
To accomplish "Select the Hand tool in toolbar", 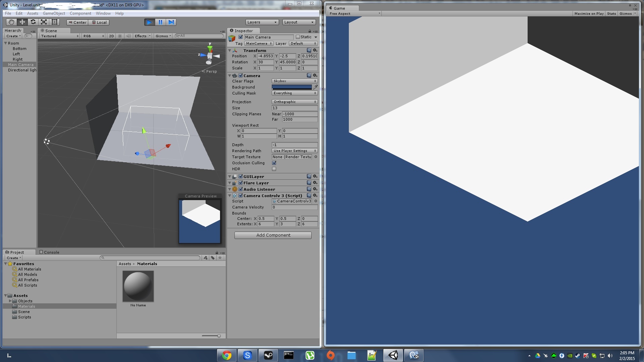I will pyautogui.click(x=11, y=22).
